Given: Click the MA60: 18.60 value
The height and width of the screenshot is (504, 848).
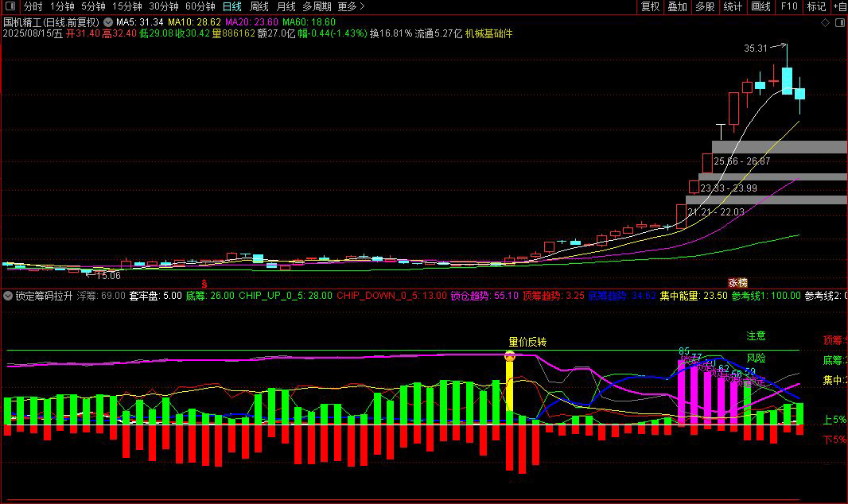Looking at the screenshot, I should point(309,22).
